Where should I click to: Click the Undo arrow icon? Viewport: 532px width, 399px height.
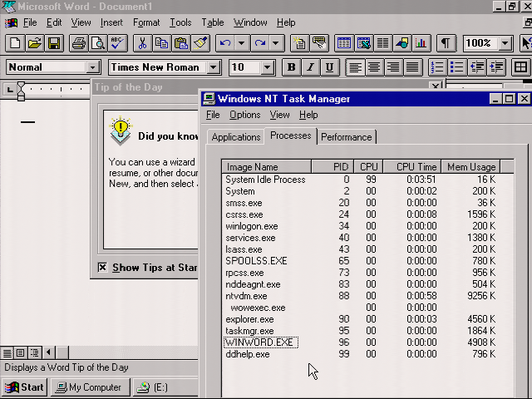pyautogui.click(x=225, y=43)
